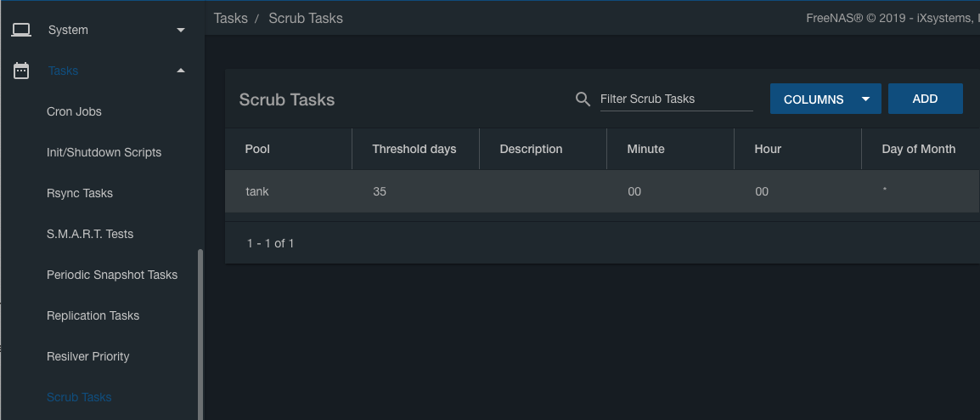Image resolution: width=980 pixels, height=420 pixels.
Task: Collapse the Tasks menu arrow
Action: pyautogui.click(x=180, y=71)
